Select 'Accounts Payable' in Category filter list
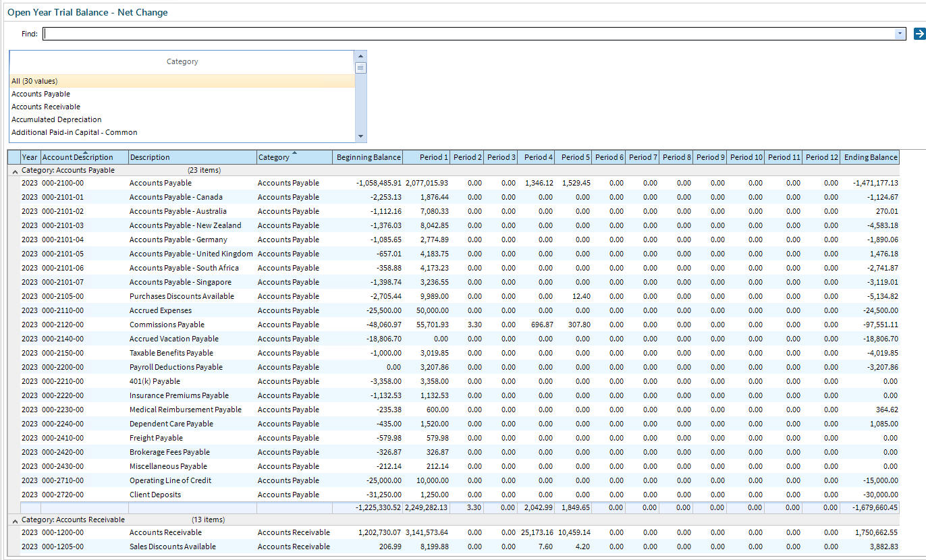Viewport: 926px width, 560px height. coord(182,94)
